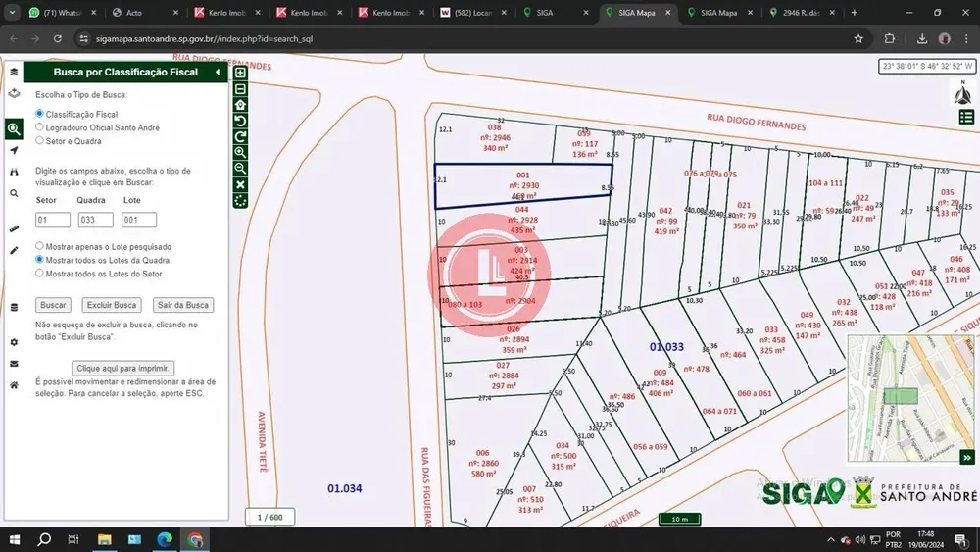980x552 pixels.
Task: Open the layers stack icon in sidebar
Action: (14, 72)
